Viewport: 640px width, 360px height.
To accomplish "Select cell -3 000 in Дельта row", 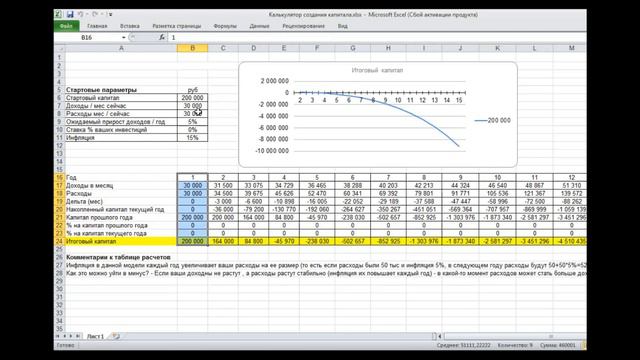I will [x=223, y=201].
